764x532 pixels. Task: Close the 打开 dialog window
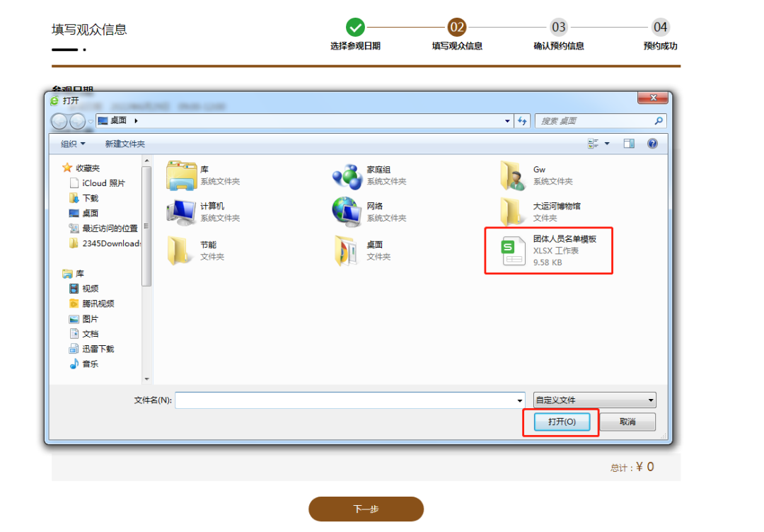(x=654, y=98)
